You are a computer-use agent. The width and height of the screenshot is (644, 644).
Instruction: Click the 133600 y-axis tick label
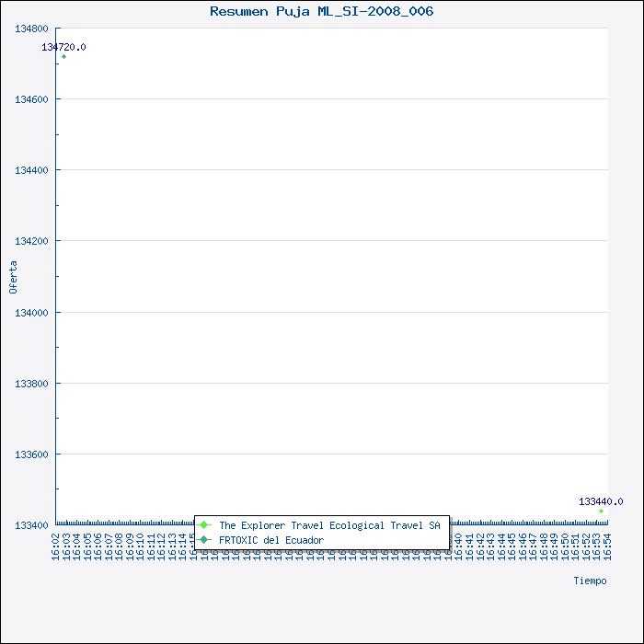click(x=31, y=454)
